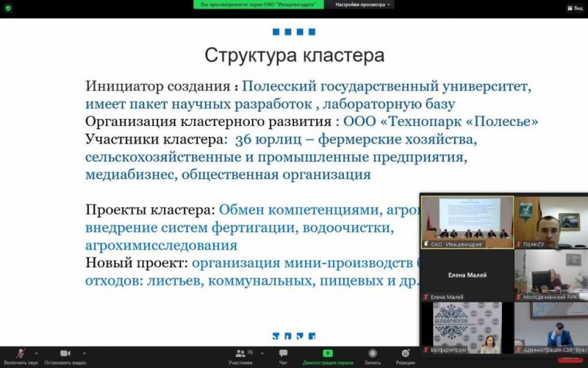
Task: Click muted mic icon on ПолесГУ tile
Action: coord(520,244)
